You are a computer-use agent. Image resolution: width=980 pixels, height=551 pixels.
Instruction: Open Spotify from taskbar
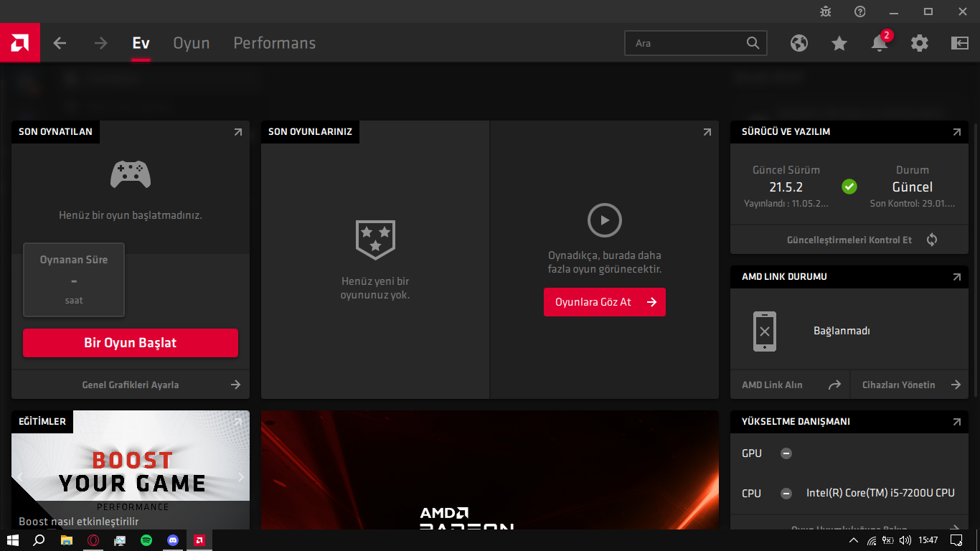[x=146, y=540]
